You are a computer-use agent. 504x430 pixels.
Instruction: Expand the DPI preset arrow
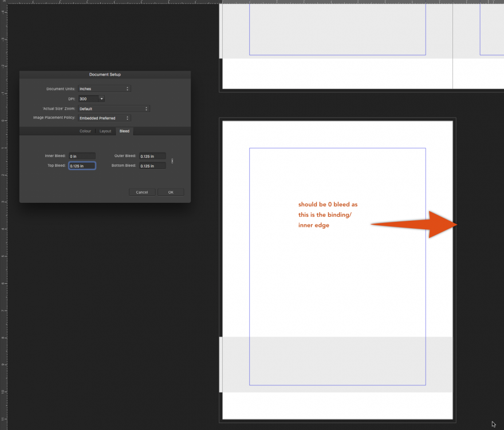coord(101,99)
